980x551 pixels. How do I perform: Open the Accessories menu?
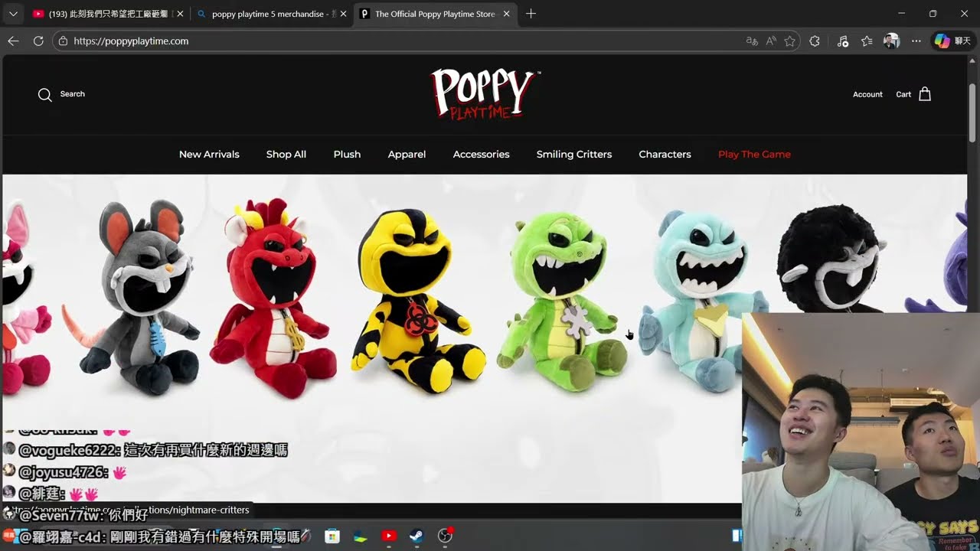click(x=481, y=155)
